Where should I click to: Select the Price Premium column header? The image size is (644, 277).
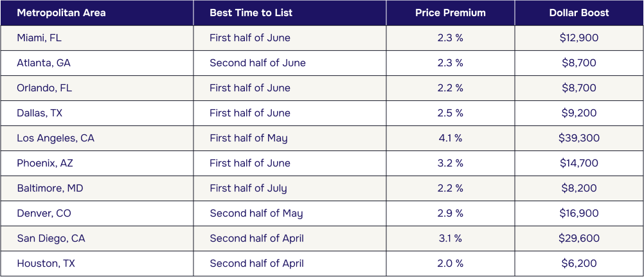click(x=450, y=13)
